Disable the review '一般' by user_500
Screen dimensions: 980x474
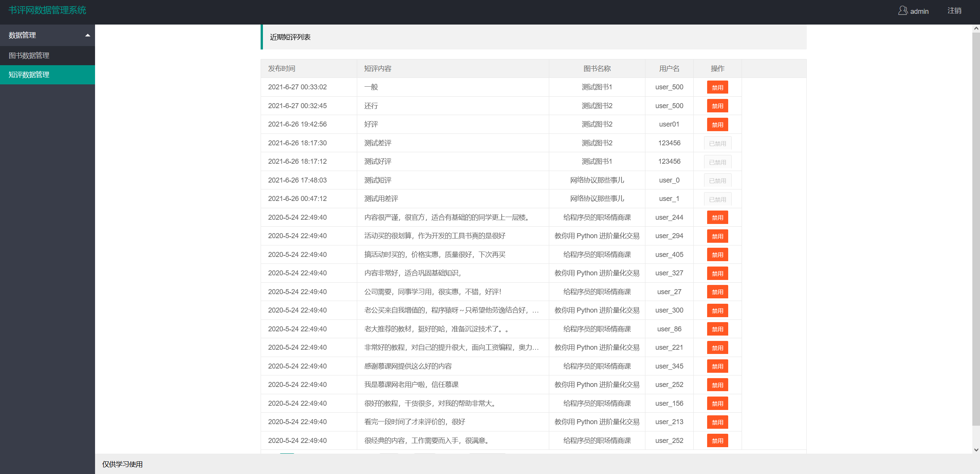click(717, 87)
